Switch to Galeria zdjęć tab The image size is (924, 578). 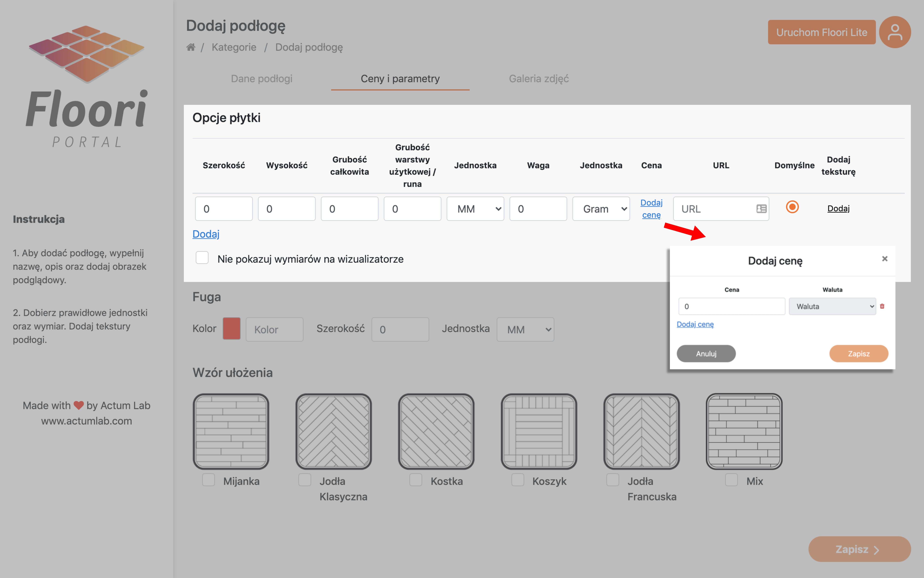click(x=539, y=79)
